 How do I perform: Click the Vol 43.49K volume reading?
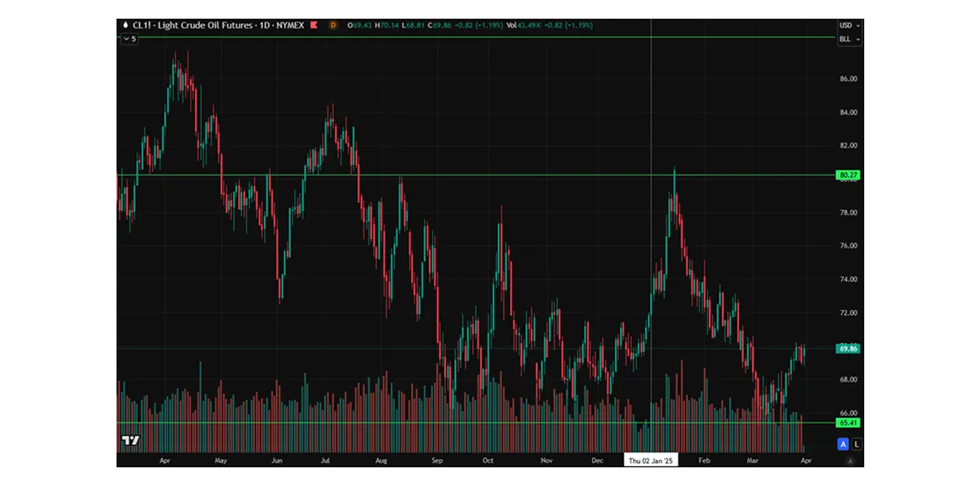(523, 25)
